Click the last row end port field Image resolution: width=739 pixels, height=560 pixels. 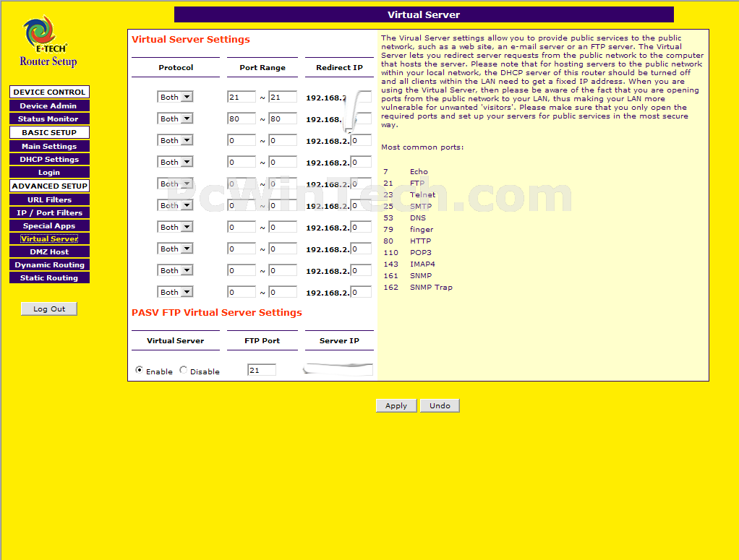[x=283, y=292]
